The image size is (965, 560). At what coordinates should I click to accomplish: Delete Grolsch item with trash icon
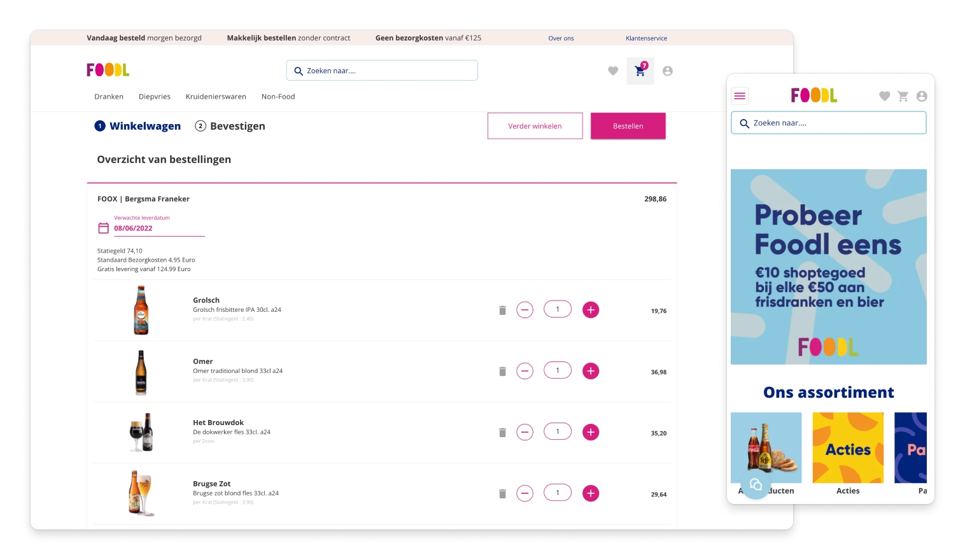coord(502,310)
